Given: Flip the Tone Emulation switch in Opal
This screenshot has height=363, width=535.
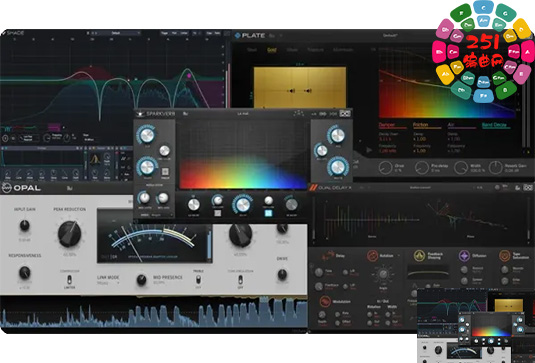Looking at the screenshot, I should 241,280.
